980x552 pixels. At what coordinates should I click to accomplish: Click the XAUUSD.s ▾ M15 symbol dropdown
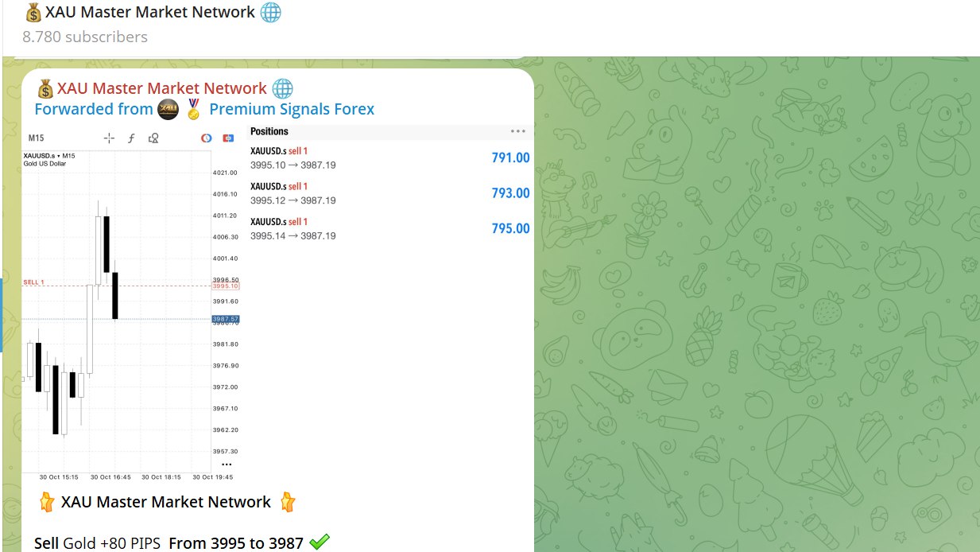[49, 155]
